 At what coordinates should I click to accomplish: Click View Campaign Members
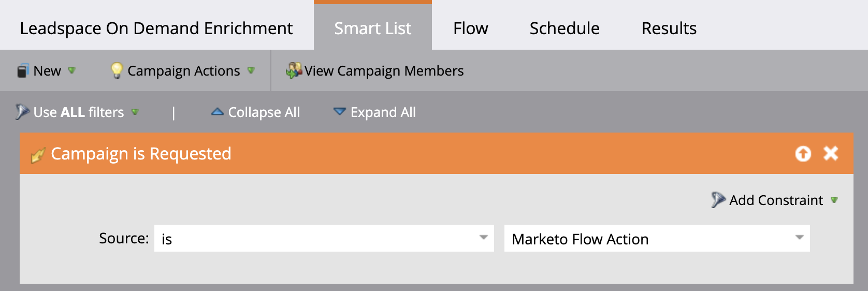[x=375, y=70]
